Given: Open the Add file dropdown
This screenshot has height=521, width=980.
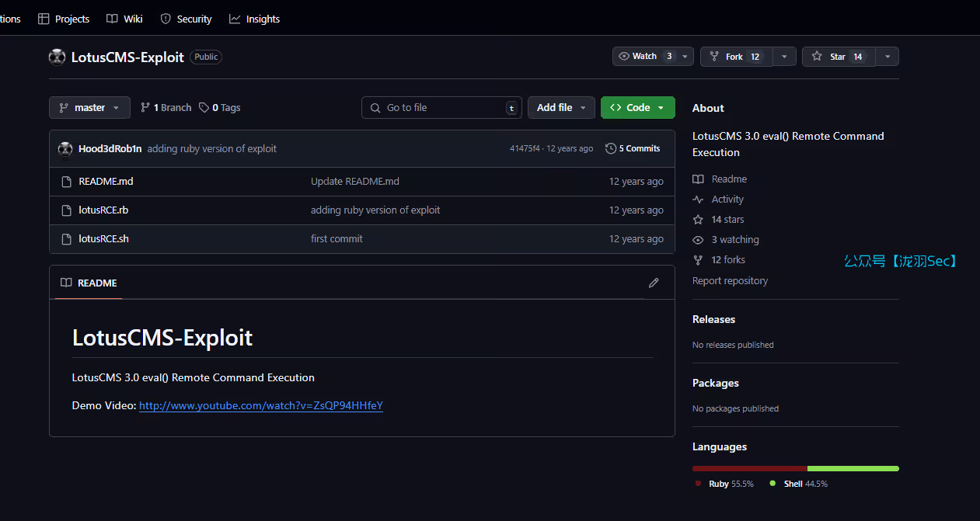Looking at the screenshot, I should [x=561, y=108].
